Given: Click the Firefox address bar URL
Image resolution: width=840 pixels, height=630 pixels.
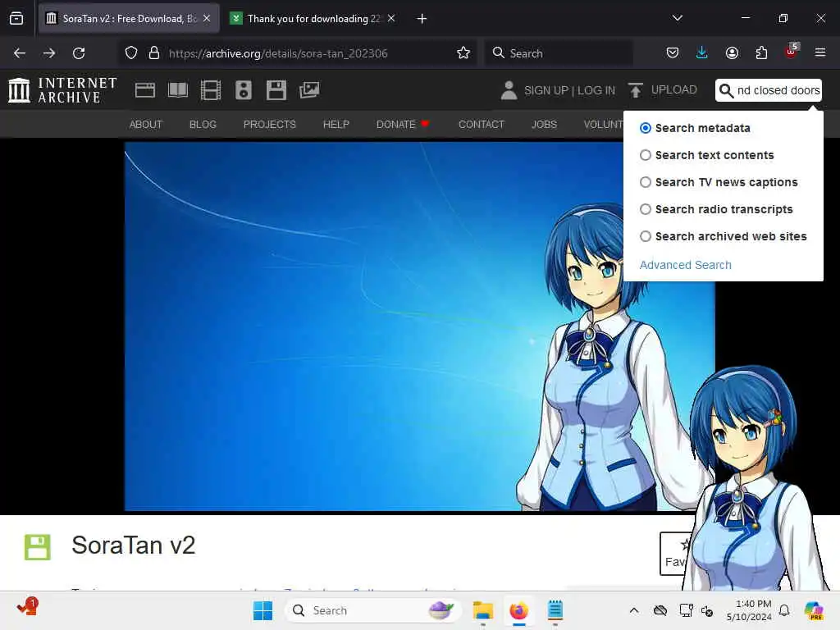Looking at the screenshot, I should (x=278, y=53).
